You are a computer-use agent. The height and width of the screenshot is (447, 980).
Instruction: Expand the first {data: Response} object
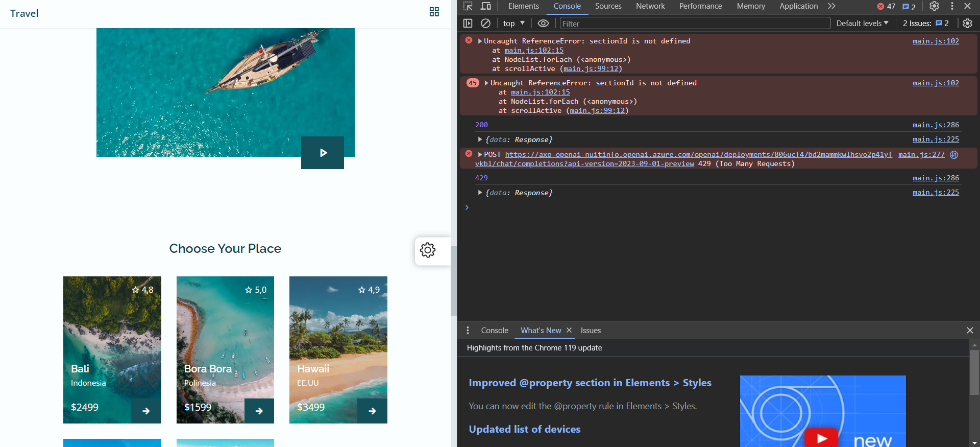(480, 139)
